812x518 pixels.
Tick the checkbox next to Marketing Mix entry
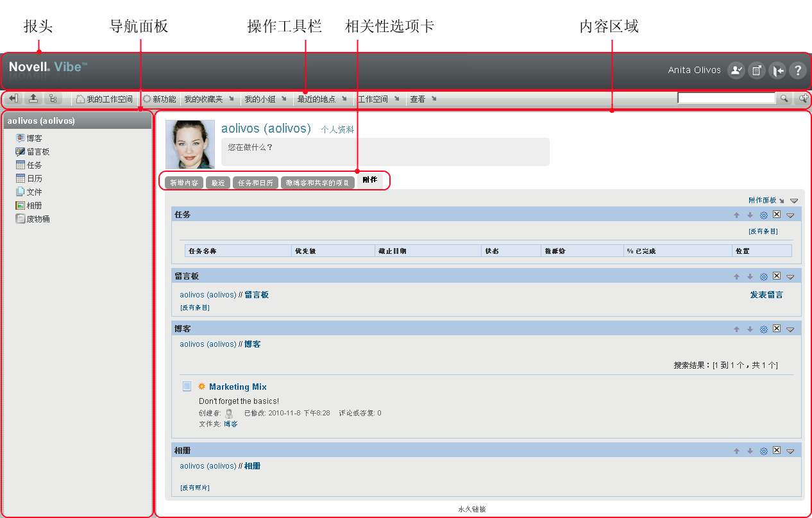(x=187, y=387)
